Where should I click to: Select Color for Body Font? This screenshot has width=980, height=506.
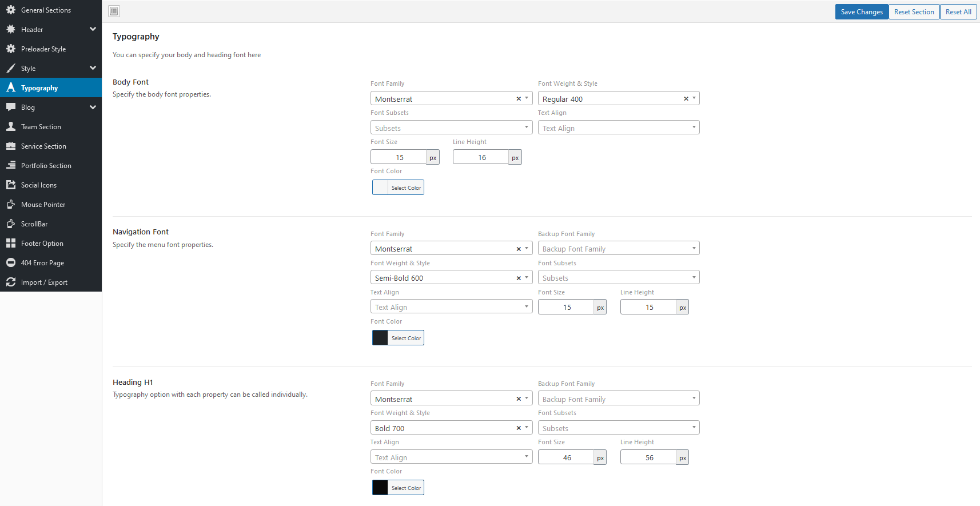[406, 188]
